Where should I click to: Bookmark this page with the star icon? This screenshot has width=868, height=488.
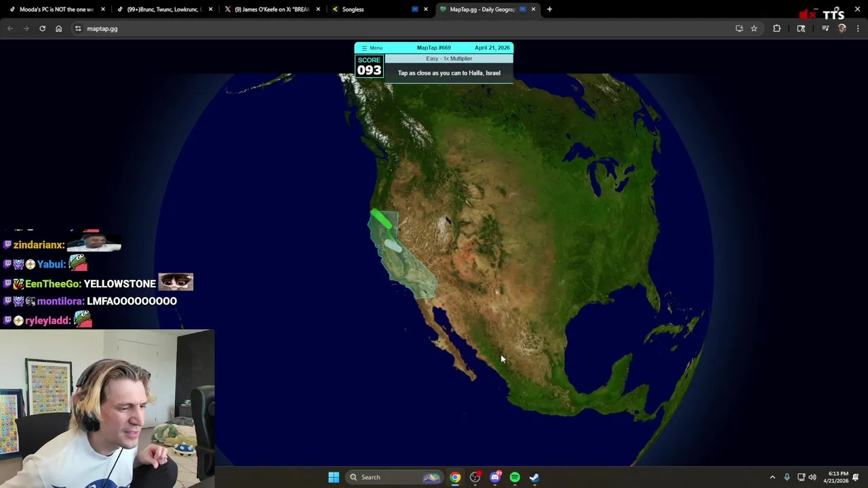(x=753, y=28)
